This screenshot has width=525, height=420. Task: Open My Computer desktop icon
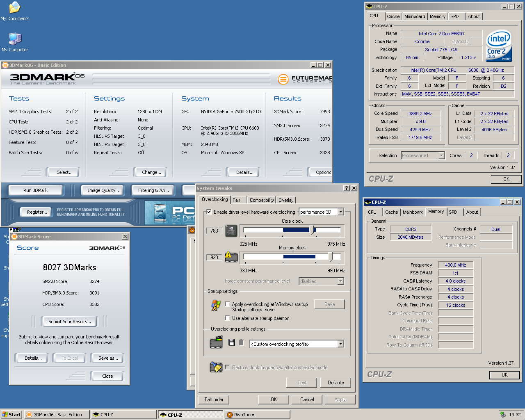pos(15,42)
